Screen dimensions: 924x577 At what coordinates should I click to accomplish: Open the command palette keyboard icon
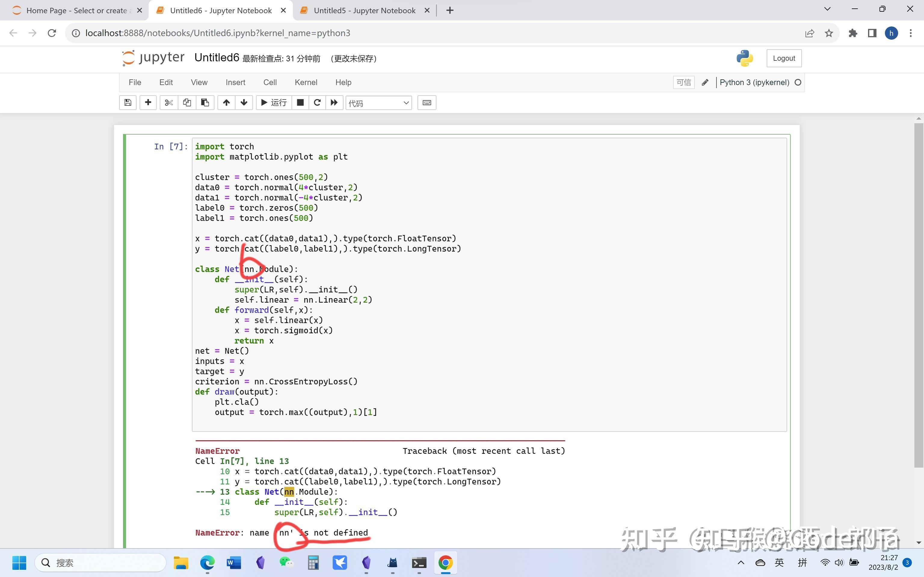point(427,103)
